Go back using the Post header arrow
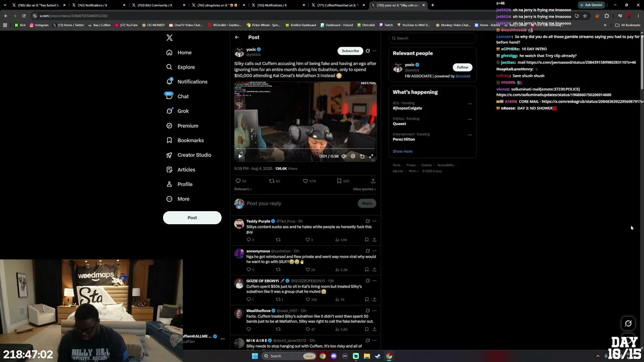644x362 pixels. click(237, 37)
